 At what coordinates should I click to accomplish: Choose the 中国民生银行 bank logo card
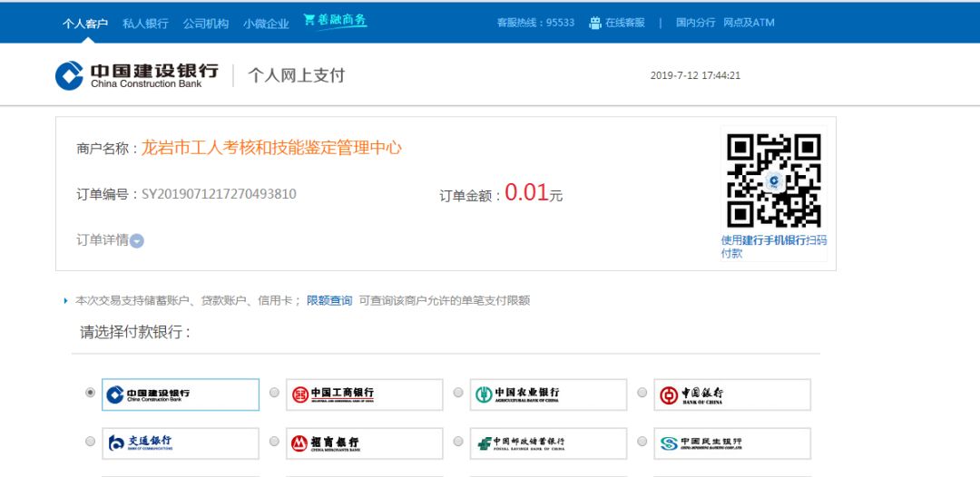point(732,443)
